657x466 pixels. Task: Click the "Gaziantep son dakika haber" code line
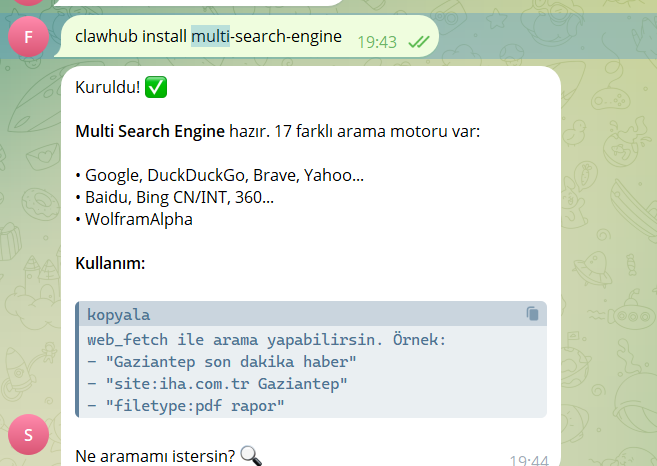pyautogui.click(x=221, y=361)
